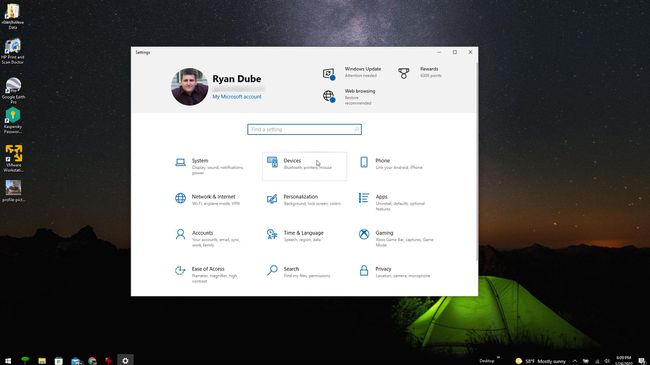Open the Devices settings category

tap(304, 166)
